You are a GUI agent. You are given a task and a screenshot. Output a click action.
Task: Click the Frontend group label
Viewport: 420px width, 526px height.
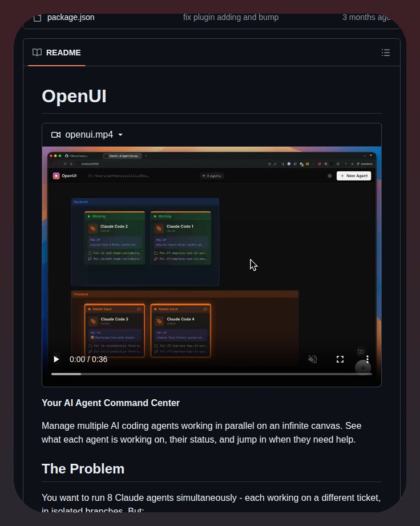(81, 294)
